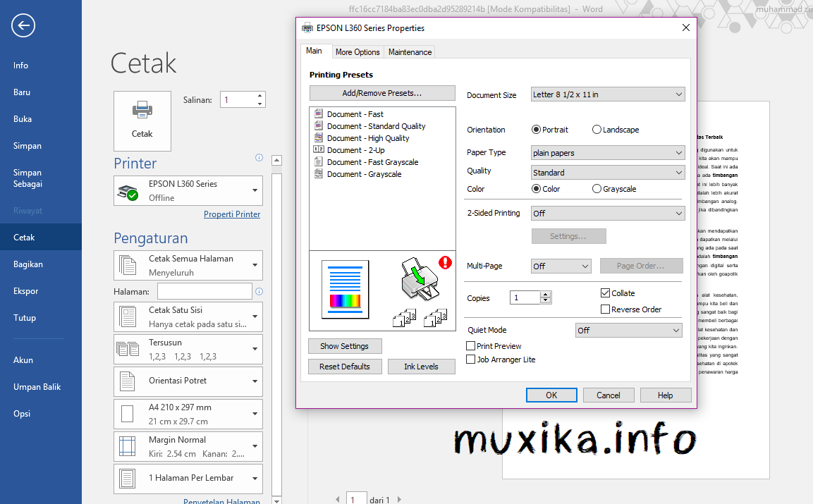This screenshot has width=813, height=504.
Task: Click the preview page number field
Action: (357, 499)
